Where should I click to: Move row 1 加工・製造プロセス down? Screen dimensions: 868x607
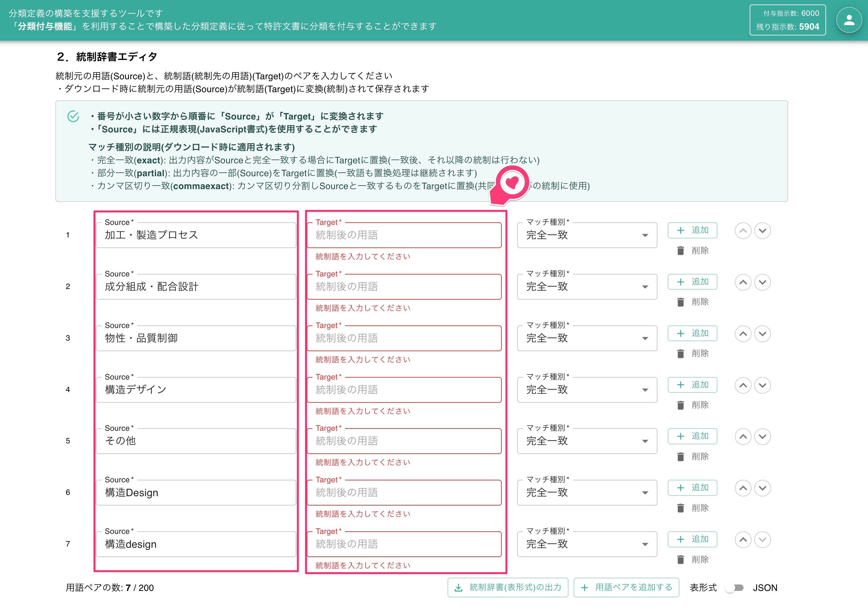point(762,230)
